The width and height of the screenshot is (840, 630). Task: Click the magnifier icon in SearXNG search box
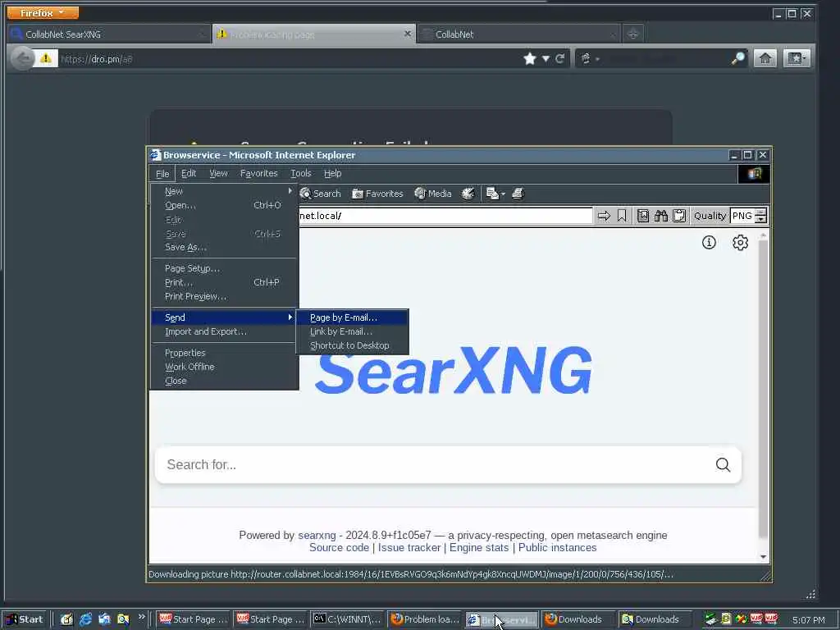(723, 464)
